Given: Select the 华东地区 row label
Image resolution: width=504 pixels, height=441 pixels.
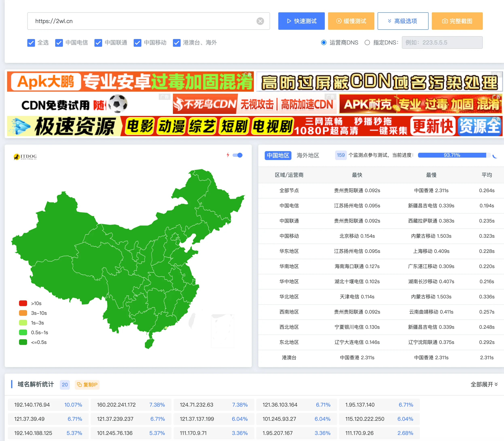Looking at the screenshot, I should tap(289, 251).
